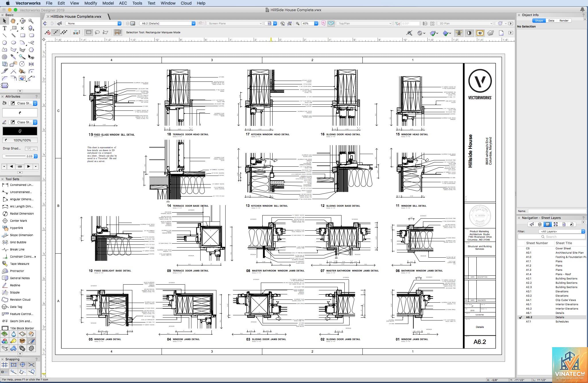The width and height of the screenshot is (588, 383).
Task: Select the Oval tool
Action: point(13,42)
